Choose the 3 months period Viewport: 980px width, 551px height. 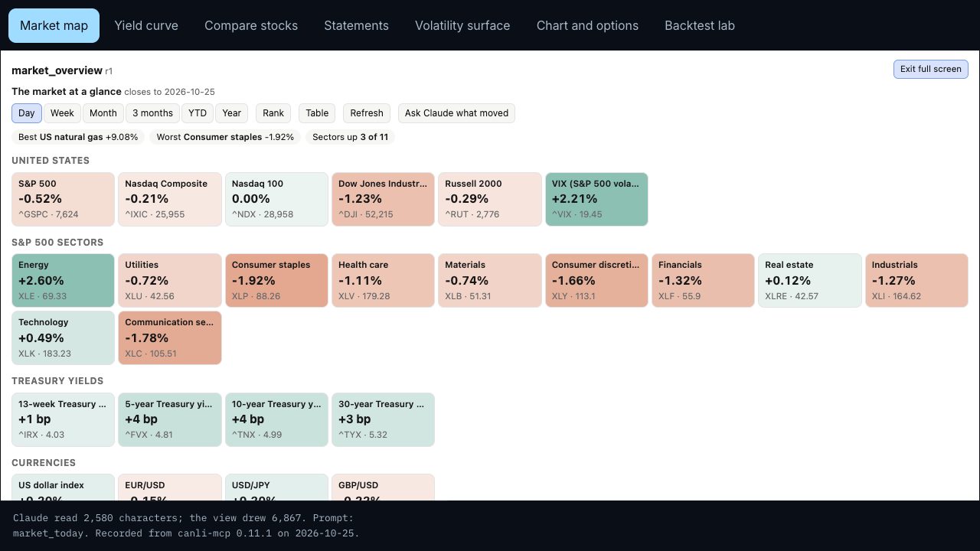coord(153,113)
